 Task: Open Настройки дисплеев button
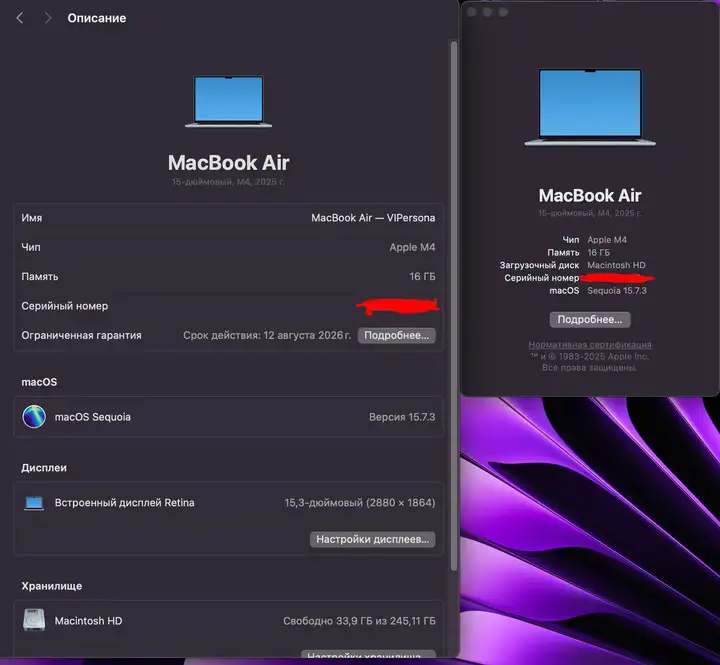372,539
